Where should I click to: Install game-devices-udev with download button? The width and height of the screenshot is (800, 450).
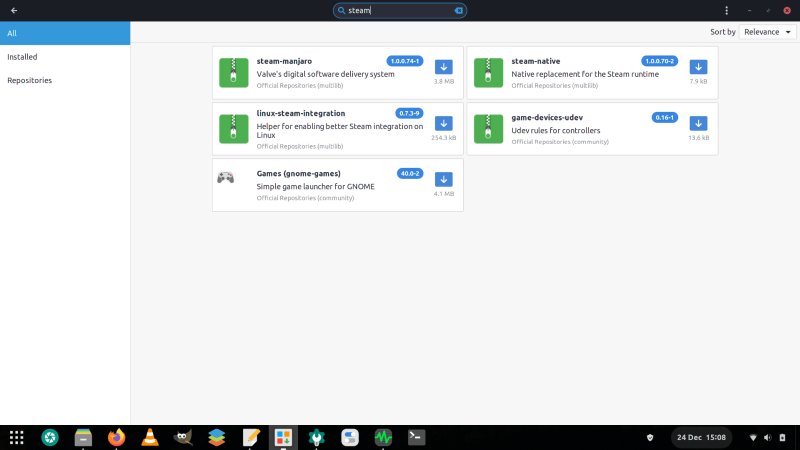698,123
